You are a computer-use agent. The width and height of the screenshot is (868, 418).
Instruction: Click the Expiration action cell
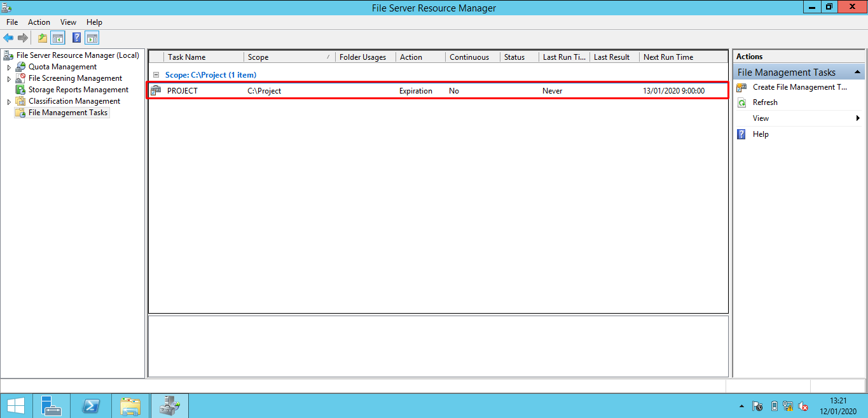point(416,91)
